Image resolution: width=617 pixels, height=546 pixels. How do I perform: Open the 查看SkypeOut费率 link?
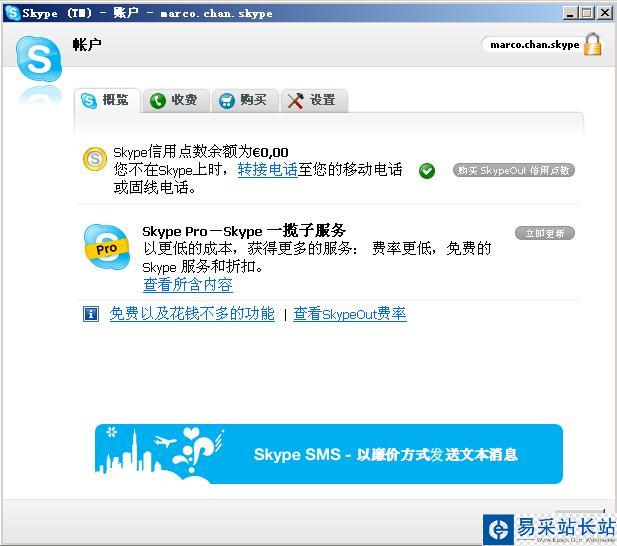pos(350,314)
